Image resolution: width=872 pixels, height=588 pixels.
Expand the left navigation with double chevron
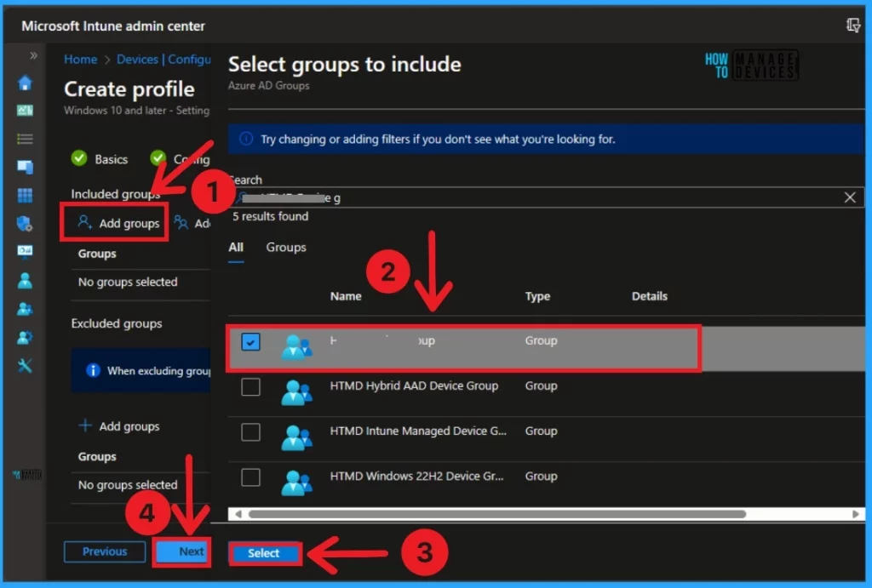33,55
